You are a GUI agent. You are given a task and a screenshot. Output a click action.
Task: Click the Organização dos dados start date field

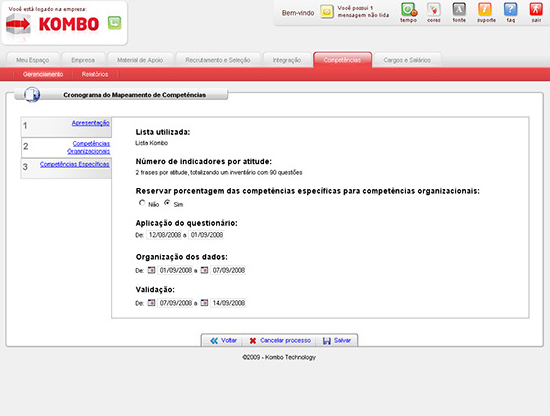coord(175,270)
